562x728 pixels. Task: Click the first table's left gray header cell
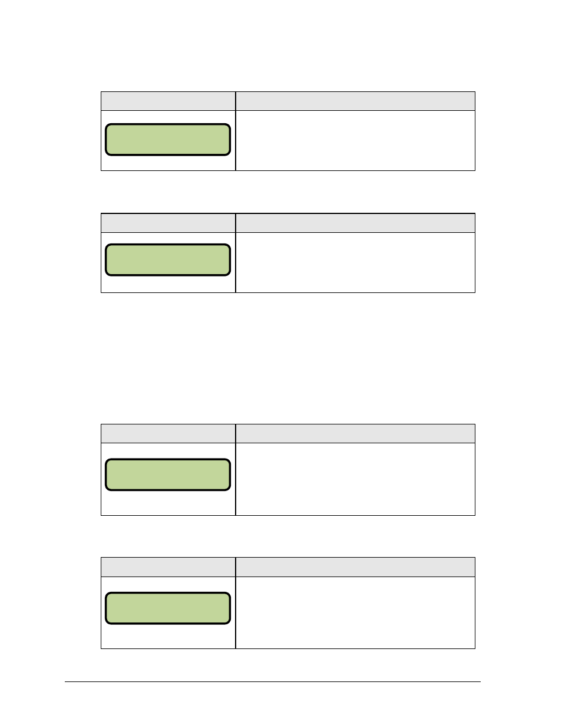[x=168, y=101]
